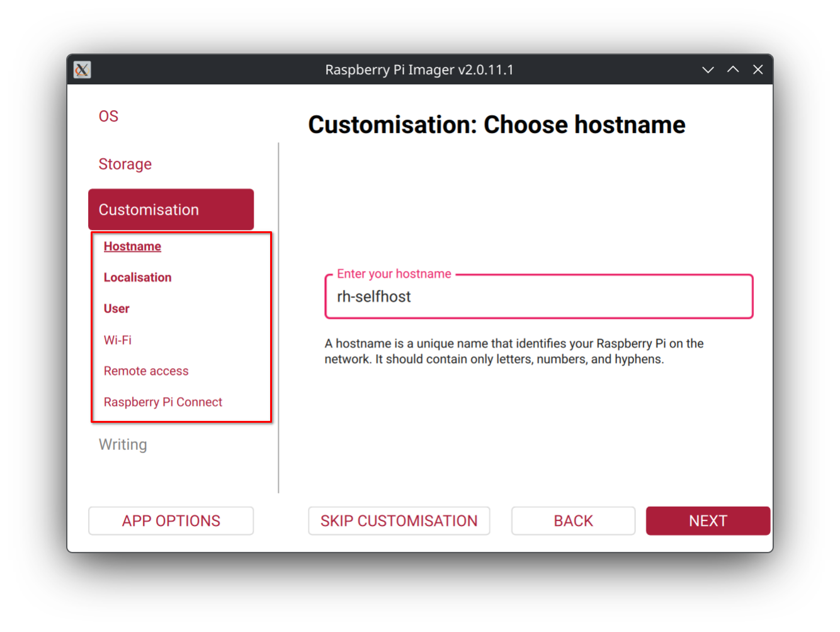Open the Hostname sub-step

(x=132, y=246)
